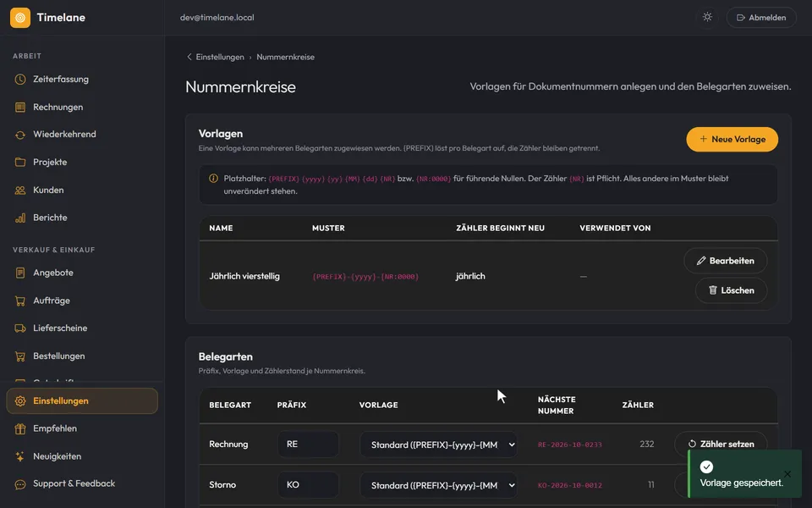Screen dimensions: 812x508
Task: Open Rechnungen via its invoice icon
Action: [20, 108]
